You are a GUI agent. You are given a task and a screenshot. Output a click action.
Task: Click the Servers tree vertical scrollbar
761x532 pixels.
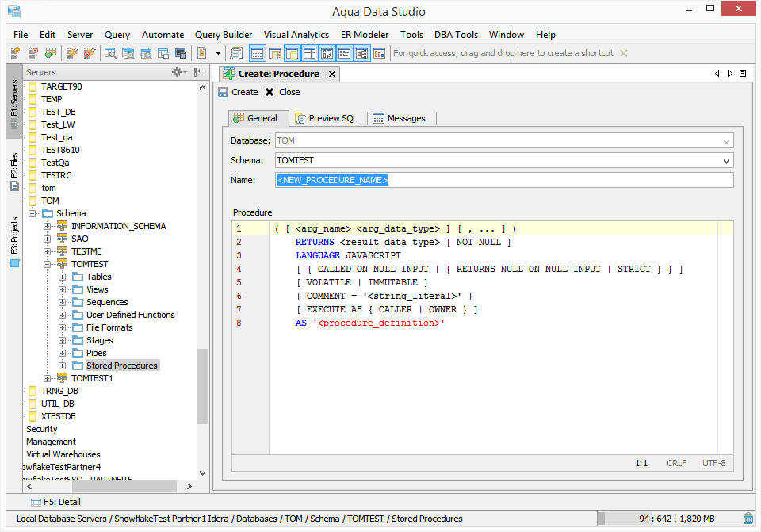pyautogui.click(x=202, y=386)
